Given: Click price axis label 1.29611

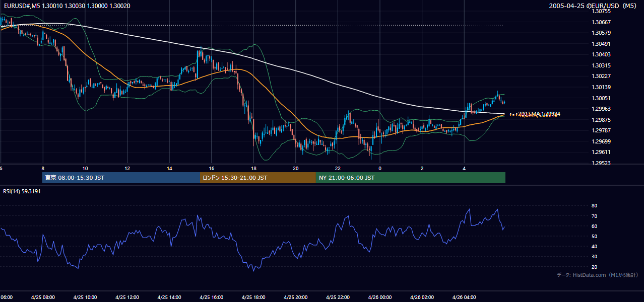Looking at the screenshot, I should coord(601,152).
